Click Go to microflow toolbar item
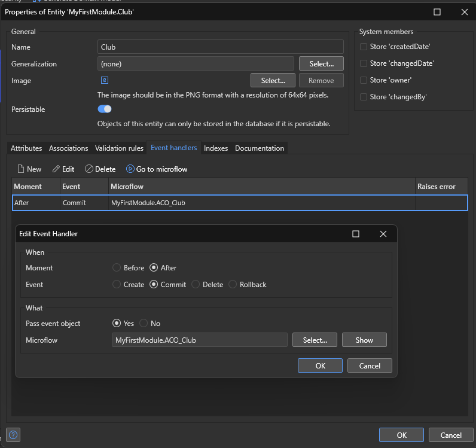 (x=157, y=169)
